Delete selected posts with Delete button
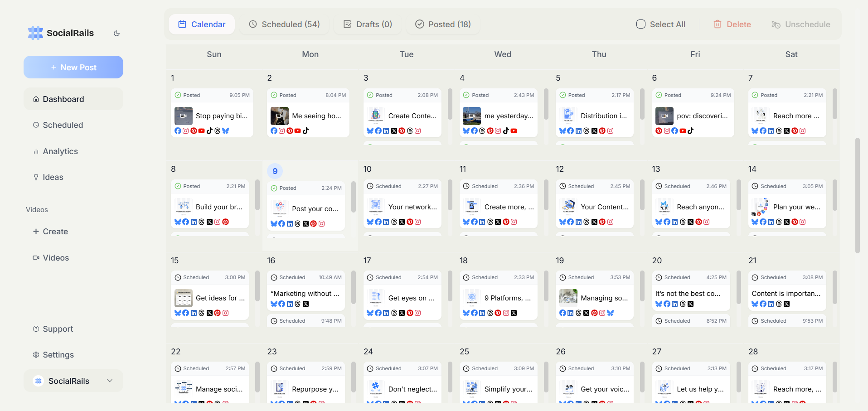868x411 pixels. 732,24
